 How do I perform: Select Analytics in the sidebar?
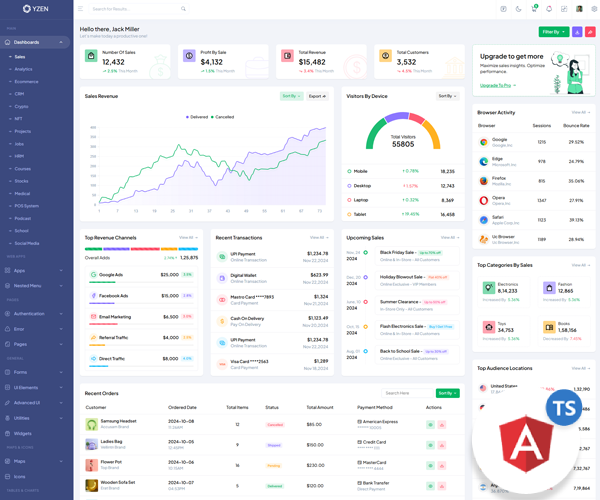coord(24,69)
